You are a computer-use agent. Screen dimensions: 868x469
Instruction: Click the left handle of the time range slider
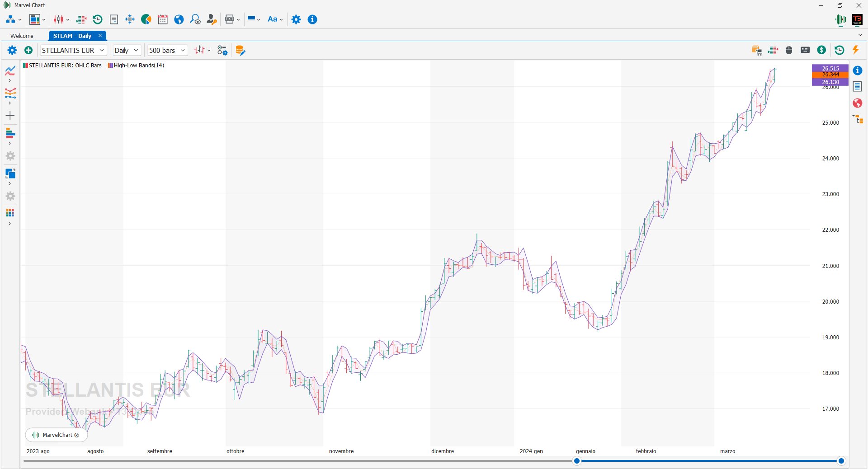click(x=577, y=461)
